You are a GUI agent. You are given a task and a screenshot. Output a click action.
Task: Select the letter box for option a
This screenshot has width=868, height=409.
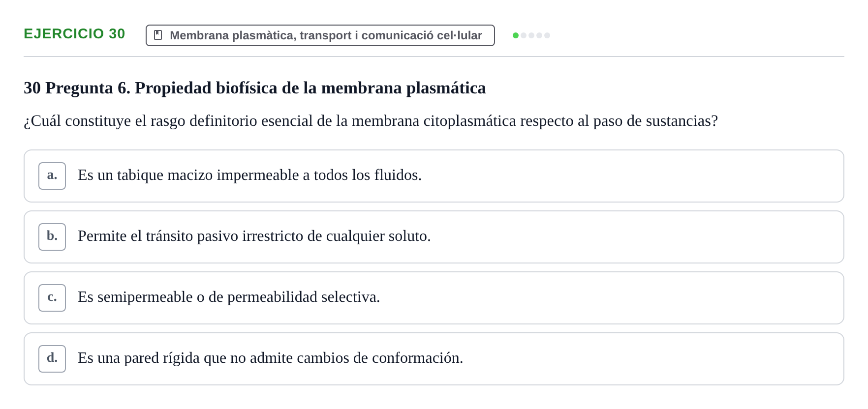pyautogui.click(x=52, y=176)
